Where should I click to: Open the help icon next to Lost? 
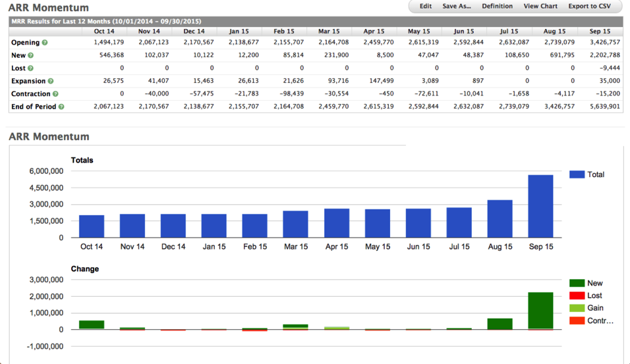tap(31, 68)
